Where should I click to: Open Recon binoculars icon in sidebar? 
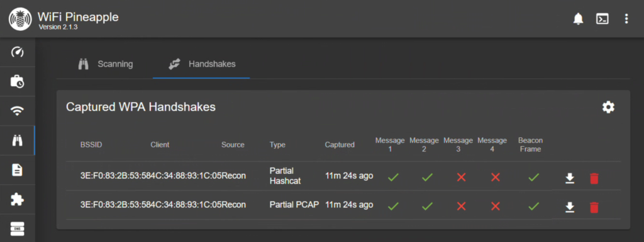click(x=17, y=141)
